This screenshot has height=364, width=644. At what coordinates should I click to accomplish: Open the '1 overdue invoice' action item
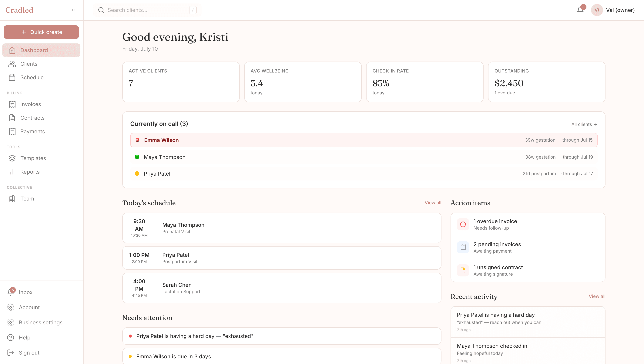click(x=528, y=224)
